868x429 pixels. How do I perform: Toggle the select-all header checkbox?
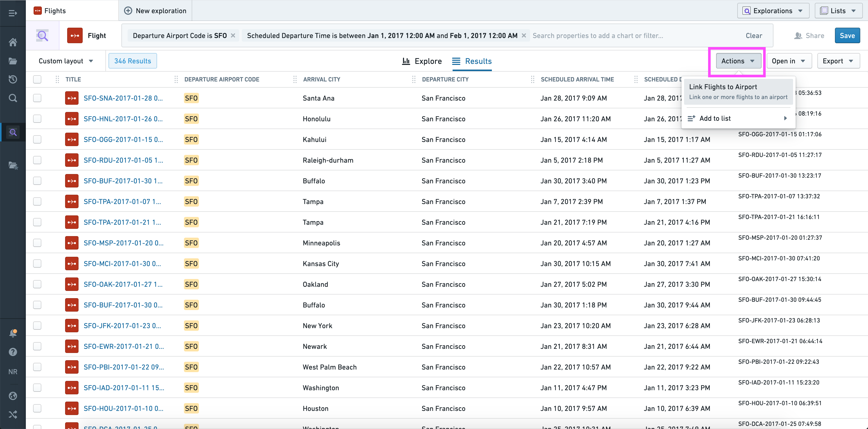(37, 79)
